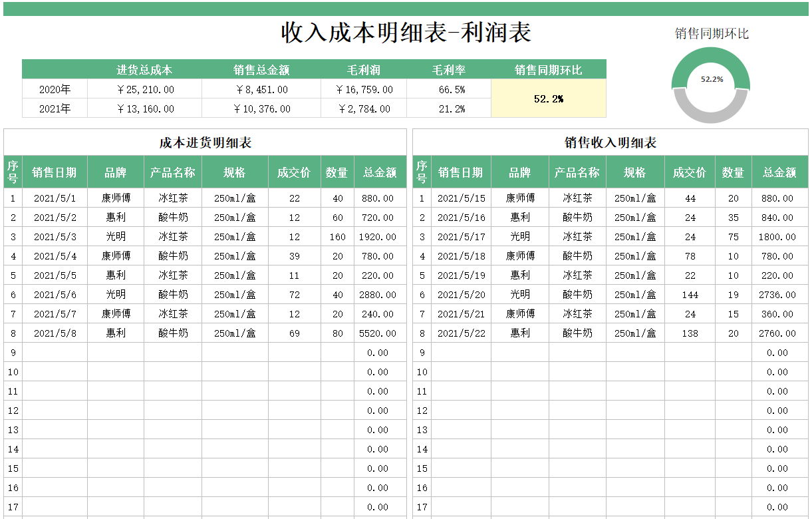Select the 毛利率 summary header
The height and width of the screenshot is (519, 812).
(449, 70)
